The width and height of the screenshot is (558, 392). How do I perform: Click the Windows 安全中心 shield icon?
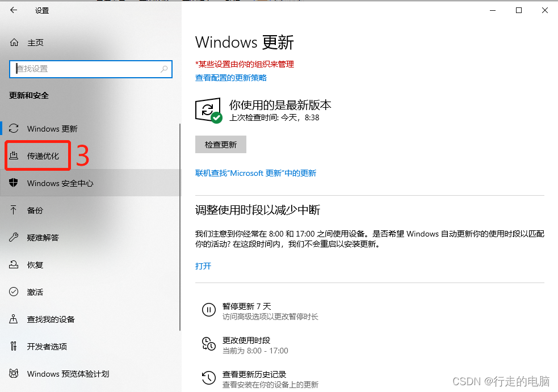(x=14, y=183)
